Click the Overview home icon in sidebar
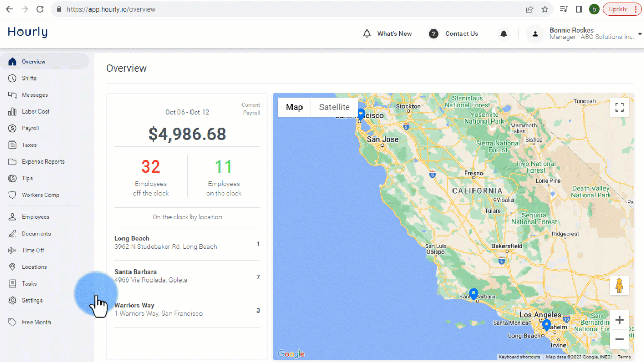The image size is (644, 362). (13, 62)
